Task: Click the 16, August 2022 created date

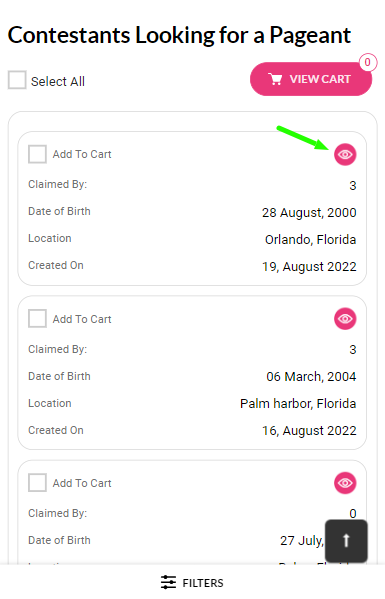Action: (x=309, y=431)
